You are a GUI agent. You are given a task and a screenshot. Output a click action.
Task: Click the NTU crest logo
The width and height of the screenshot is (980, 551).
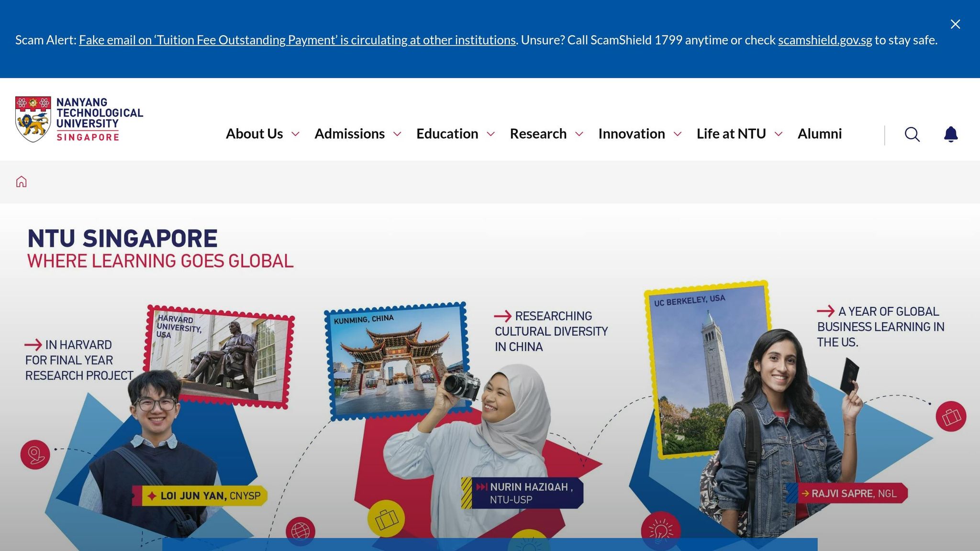(x=33, y=119)
